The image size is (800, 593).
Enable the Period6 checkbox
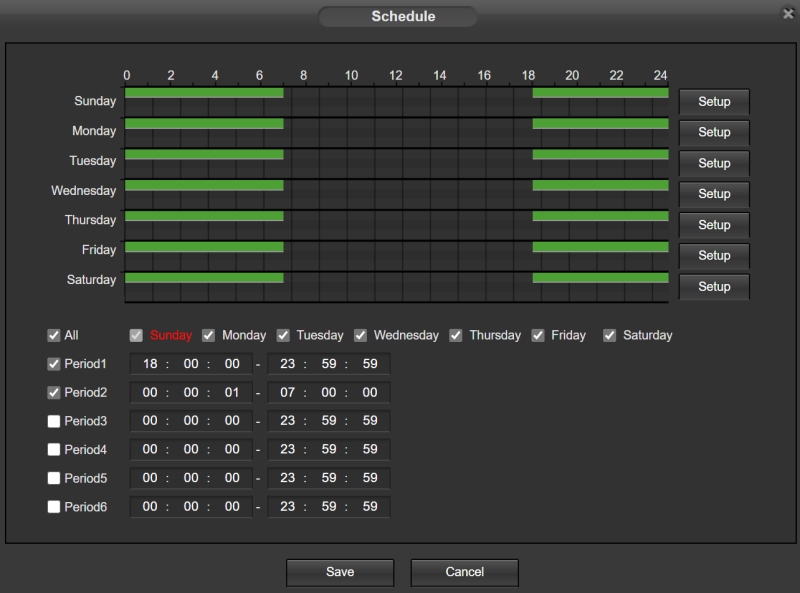click(54, 507)
